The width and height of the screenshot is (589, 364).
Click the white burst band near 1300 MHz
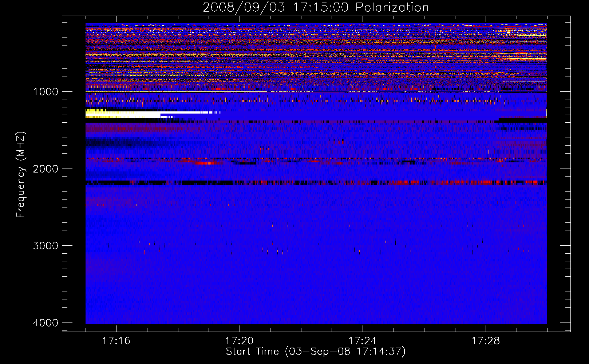click(124, 114)
